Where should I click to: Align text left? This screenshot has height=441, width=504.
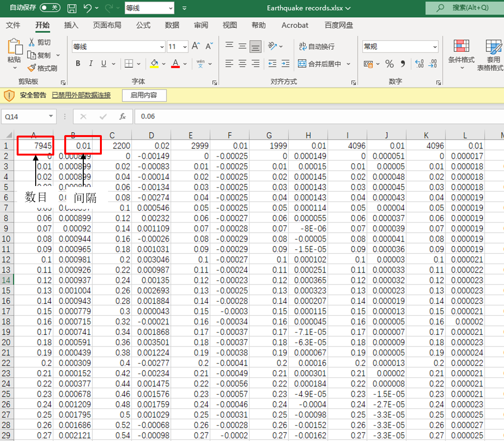229,64
